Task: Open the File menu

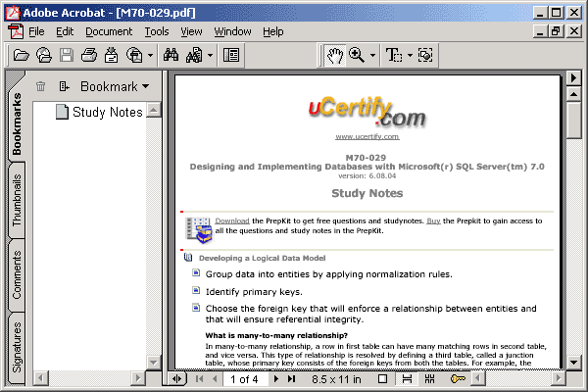Action: click(36, 31)
